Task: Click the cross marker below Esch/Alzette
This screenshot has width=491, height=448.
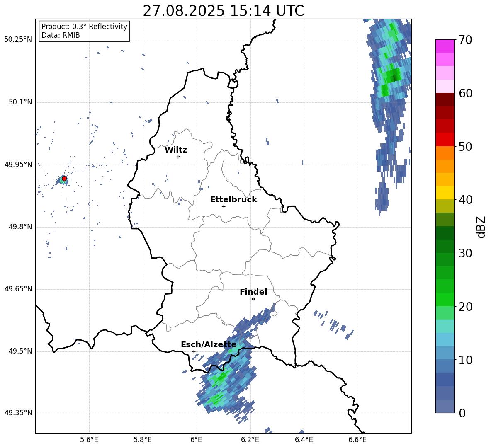Action: (x=194, y=351)
